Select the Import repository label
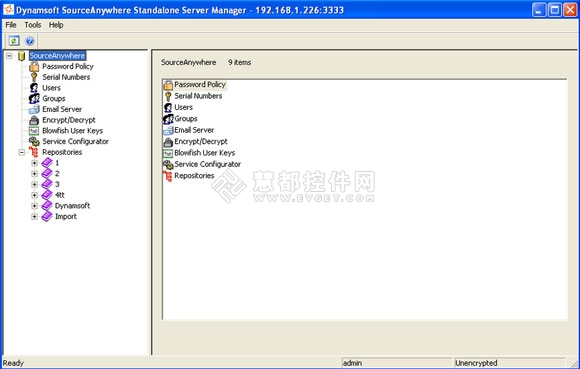This screenshot has height=369, width=580. pyautogui.click(x=66, y=216)
